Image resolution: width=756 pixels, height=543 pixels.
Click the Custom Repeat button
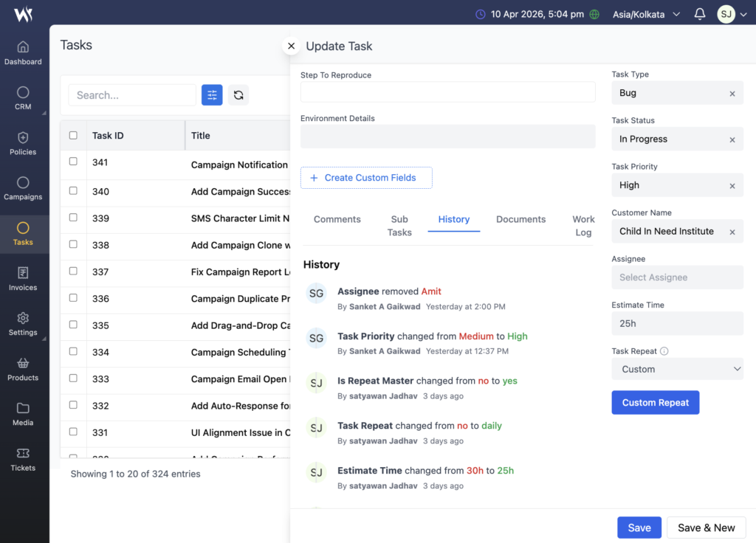[655, 403]
